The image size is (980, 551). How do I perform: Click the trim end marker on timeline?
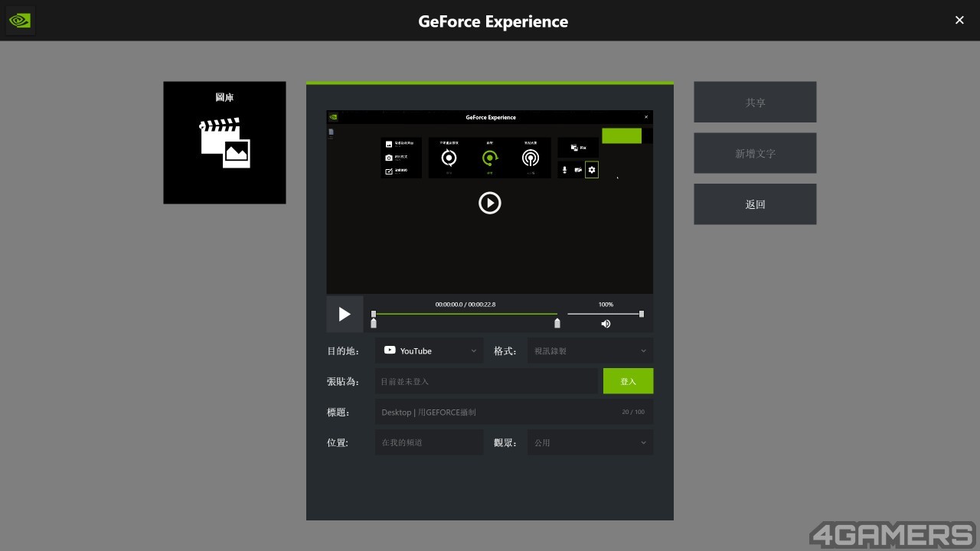(x=557, y=323)
